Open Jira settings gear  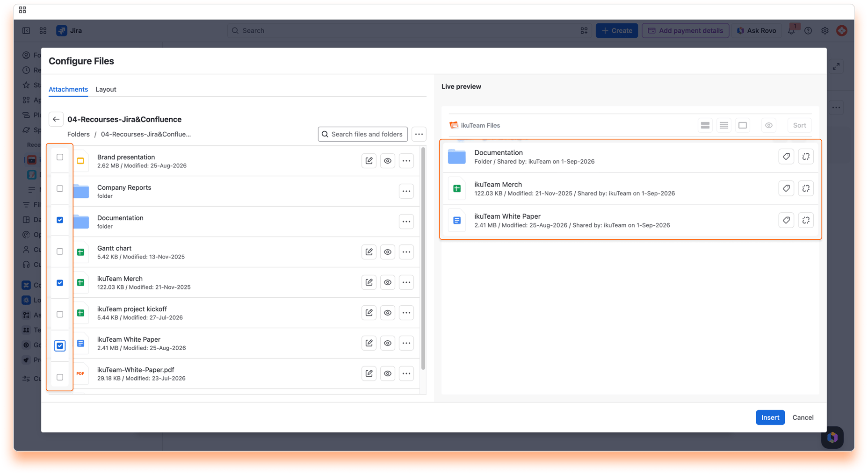[x=825, y=31]
